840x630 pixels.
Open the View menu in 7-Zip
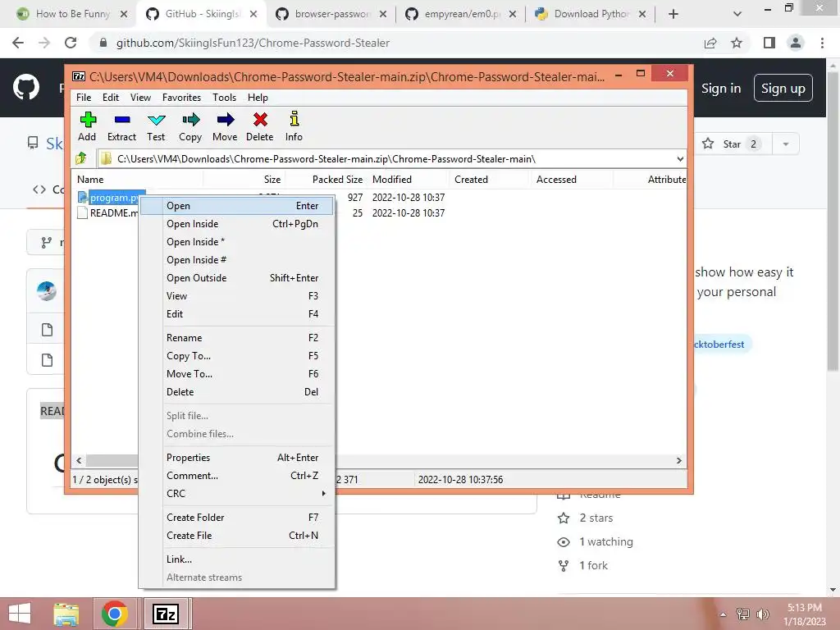(x=140, y=98)
